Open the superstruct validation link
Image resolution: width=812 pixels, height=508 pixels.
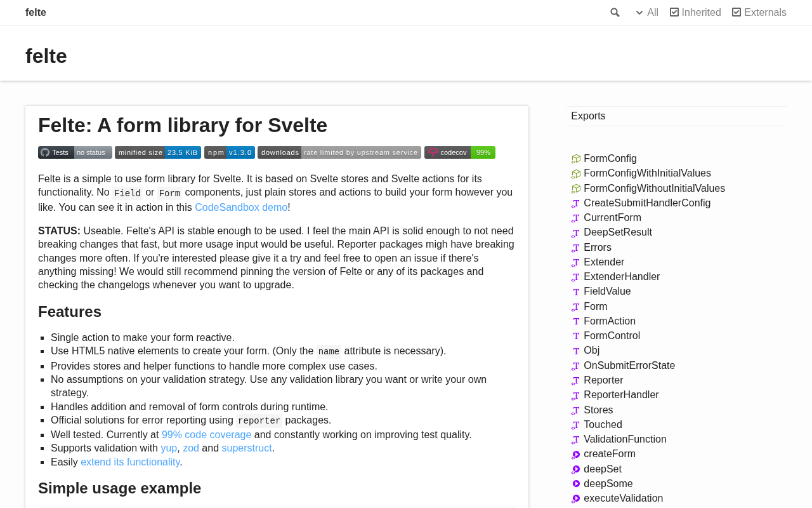tap(247, 448)
